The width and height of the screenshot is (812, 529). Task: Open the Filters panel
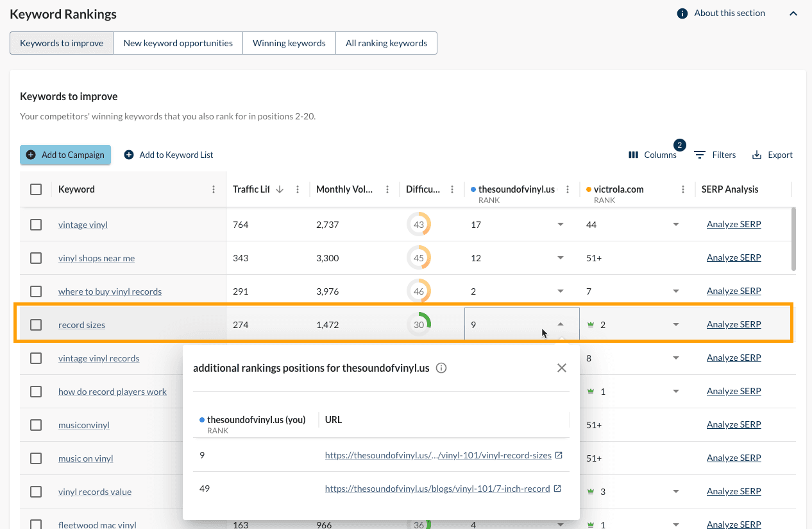tap(715, 154)
